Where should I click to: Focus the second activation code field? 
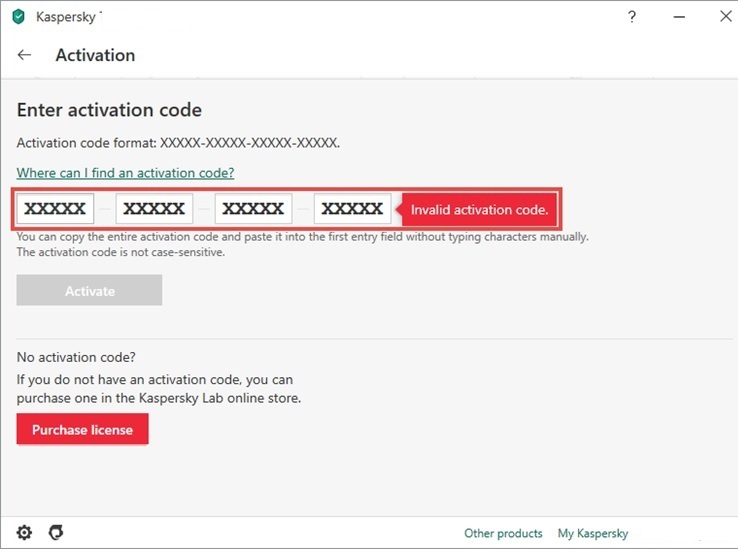pyautogui.click(x=154, y=209)
